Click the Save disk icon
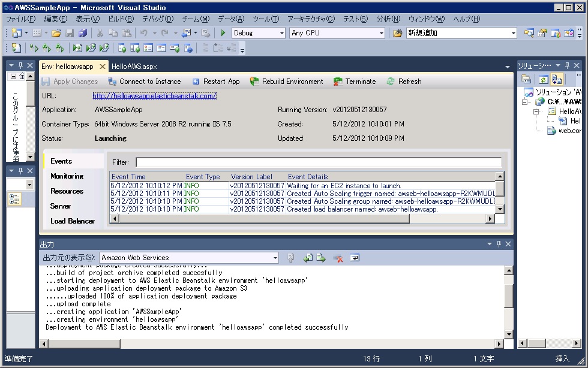Viewport: 588px width, 368px height. click(70, 33)
